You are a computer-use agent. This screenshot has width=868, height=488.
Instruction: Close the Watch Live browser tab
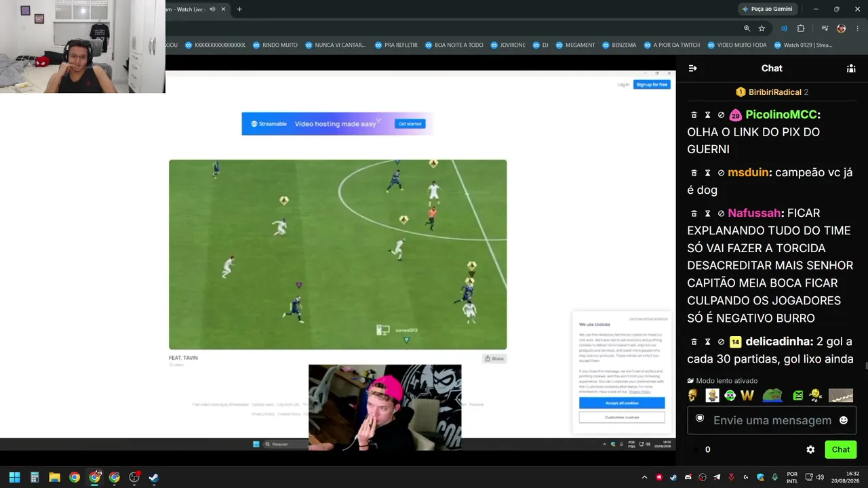[223, 9]
